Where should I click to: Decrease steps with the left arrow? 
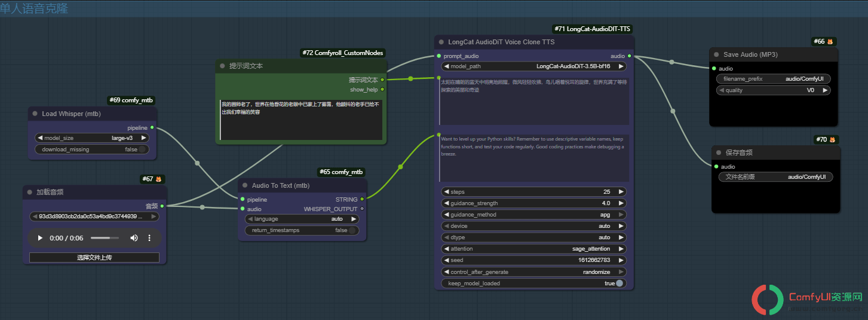coord(446,192)
